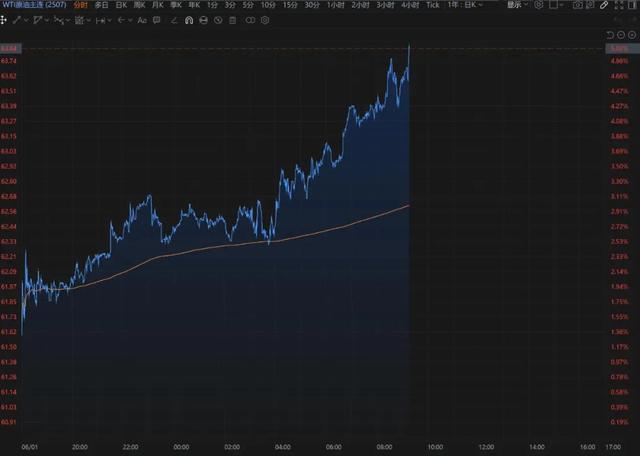Expand the 1年:日K range dropdown
The height and width of the screenshot is (456, 640).
465,5
